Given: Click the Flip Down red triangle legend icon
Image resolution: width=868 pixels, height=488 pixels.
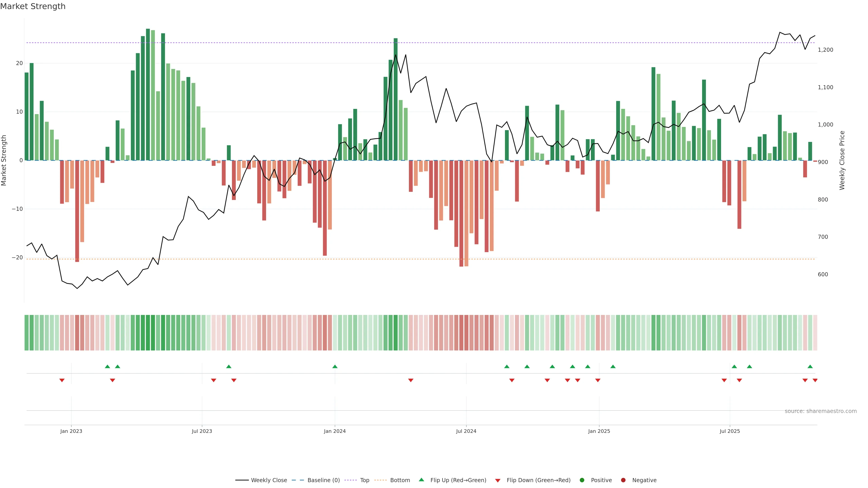Looking at the screenshot, I should [498, 481].
